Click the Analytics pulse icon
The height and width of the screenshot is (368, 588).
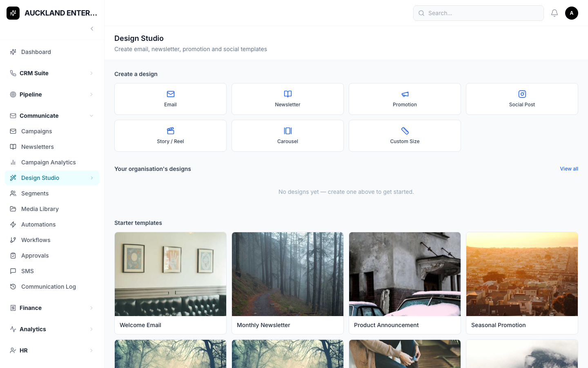click(x=13, y=329)
